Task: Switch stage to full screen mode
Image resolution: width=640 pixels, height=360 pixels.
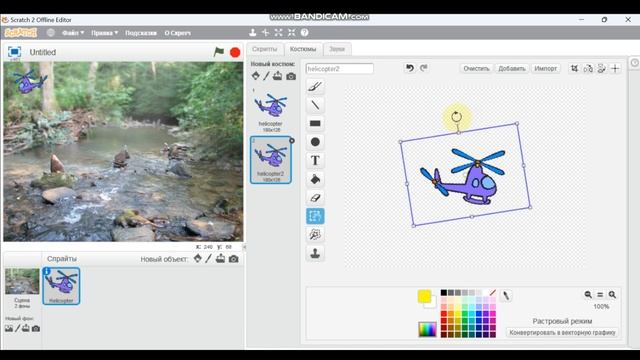Action: tap(14, 52)
